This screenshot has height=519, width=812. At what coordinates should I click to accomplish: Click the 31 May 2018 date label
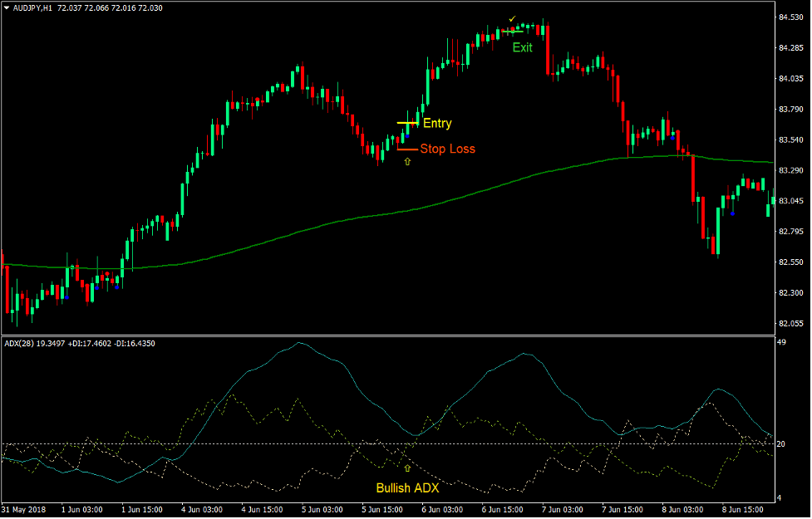[x=27, y=508]
